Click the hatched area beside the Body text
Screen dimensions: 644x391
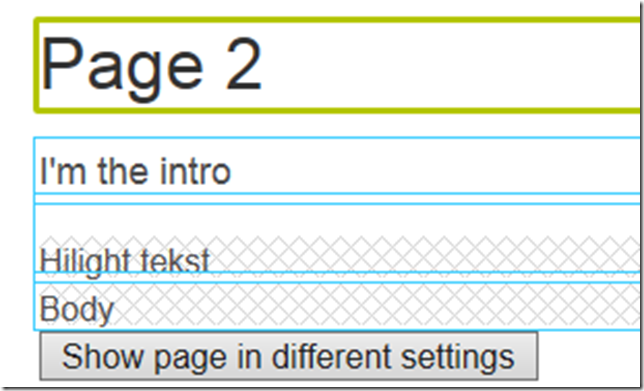click(x=376, y=306)
